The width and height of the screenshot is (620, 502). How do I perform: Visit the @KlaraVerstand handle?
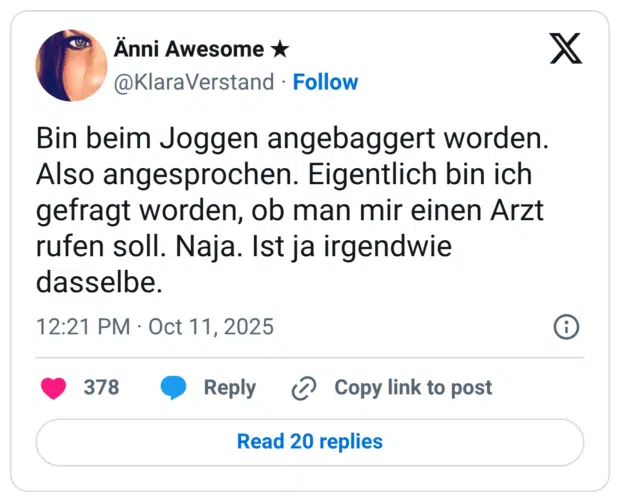(x=195, y=82)
